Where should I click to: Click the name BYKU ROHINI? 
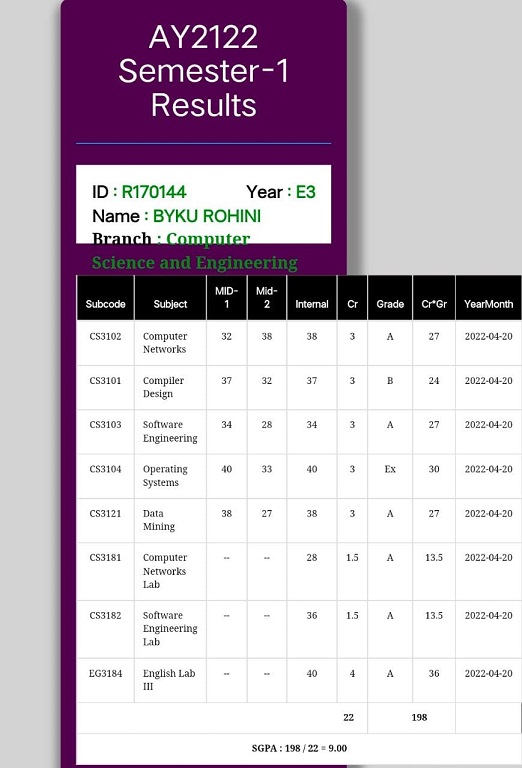(207, 216)
